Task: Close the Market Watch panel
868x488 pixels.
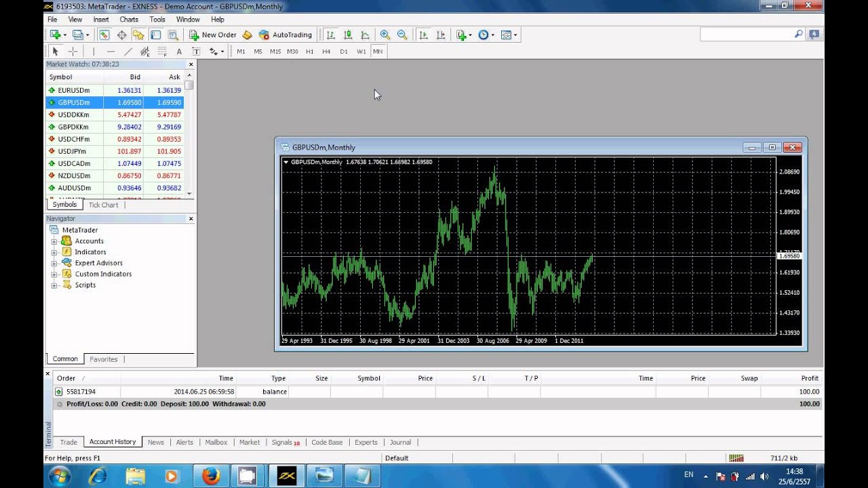Action: point(191,64)
